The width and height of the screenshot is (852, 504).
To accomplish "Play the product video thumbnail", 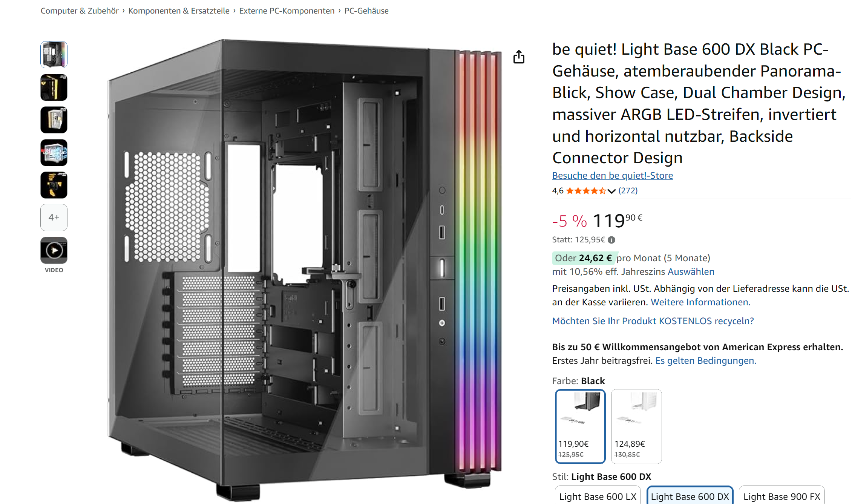I will (54, 250).
